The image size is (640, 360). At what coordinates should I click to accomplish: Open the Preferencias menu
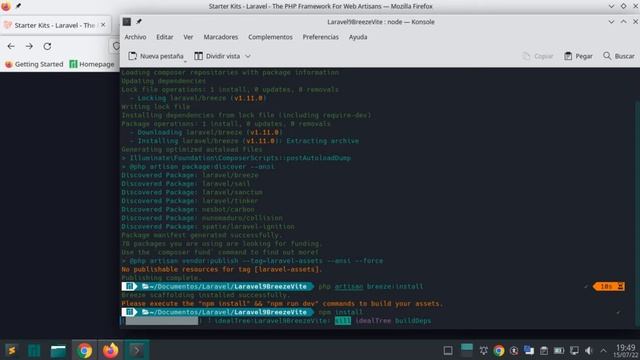(x=320, y=37)
